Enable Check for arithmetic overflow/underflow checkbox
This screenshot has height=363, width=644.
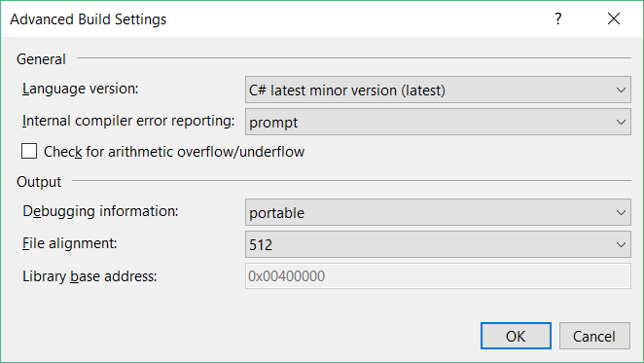click(29, 151)
